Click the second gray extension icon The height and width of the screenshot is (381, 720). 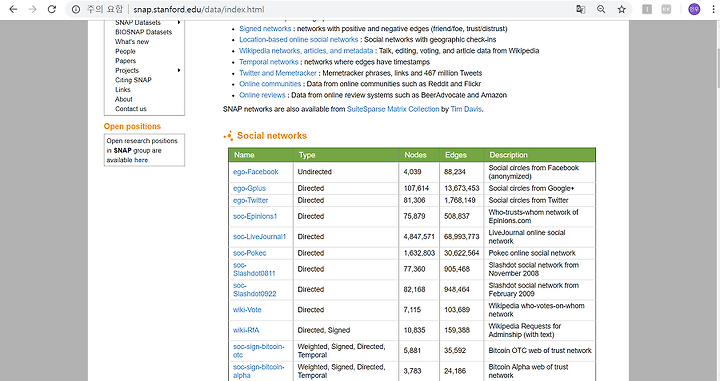pos(666,9)
